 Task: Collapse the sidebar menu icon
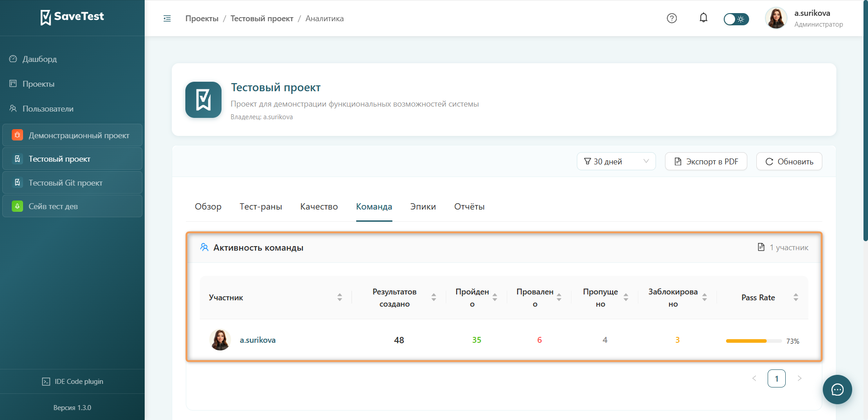(x=167, y=19)
